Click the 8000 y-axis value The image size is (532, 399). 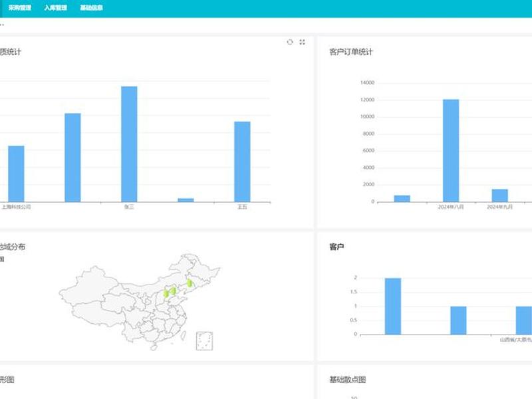point(368,134)
